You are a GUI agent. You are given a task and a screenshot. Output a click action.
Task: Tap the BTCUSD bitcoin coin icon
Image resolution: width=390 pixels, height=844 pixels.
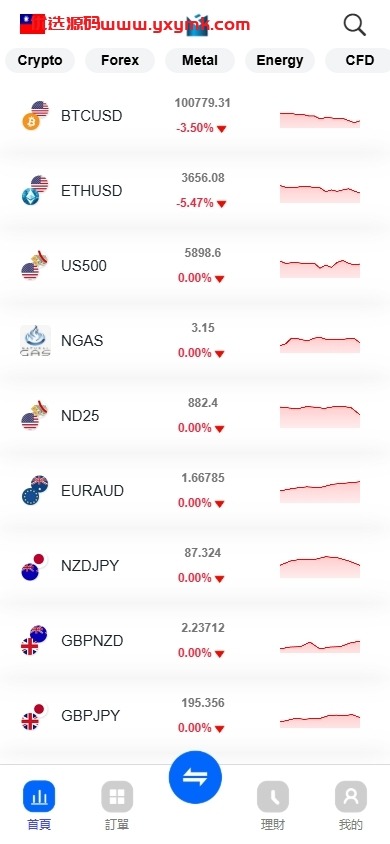point(31,122)
